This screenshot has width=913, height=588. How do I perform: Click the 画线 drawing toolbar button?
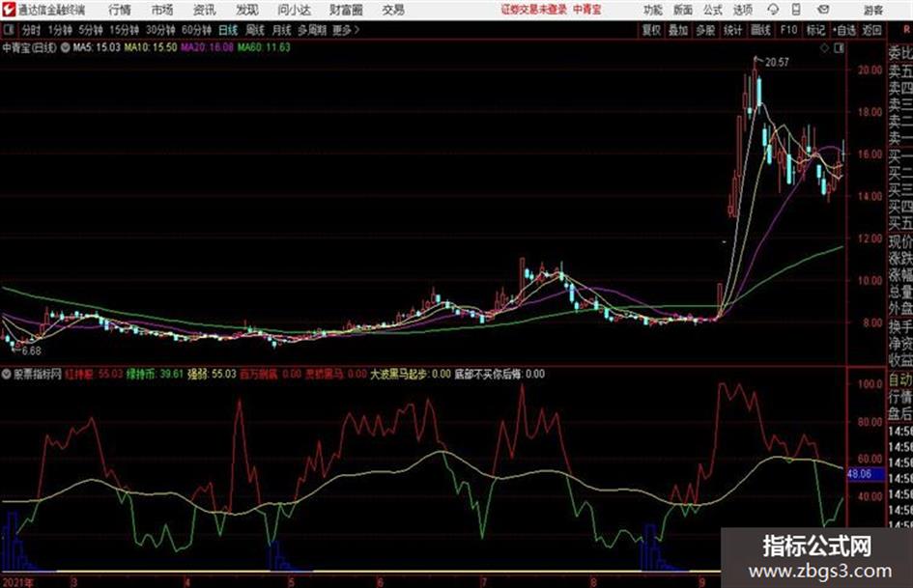click(x=760, y=30)
